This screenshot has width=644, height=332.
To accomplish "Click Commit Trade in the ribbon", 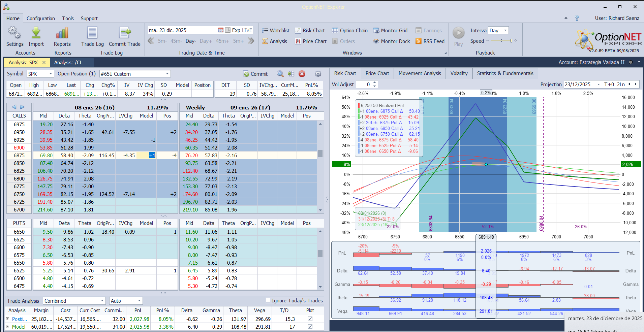I will (x=125, y=37).
